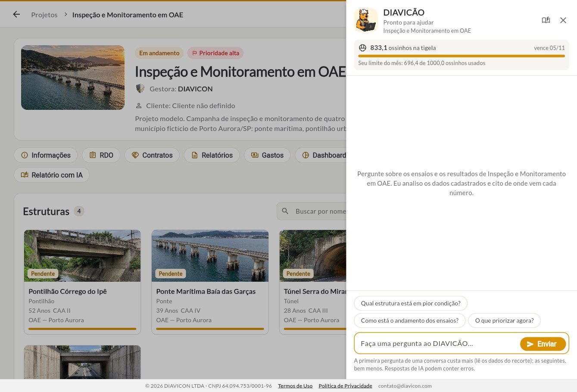Click the Pontilhão Córrego do Ipê title
Viewport: 577px width, 392px height.
[68, 291]
